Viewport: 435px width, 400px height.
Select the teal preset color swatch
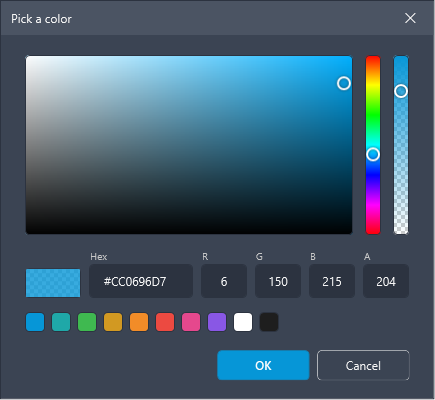61,322
